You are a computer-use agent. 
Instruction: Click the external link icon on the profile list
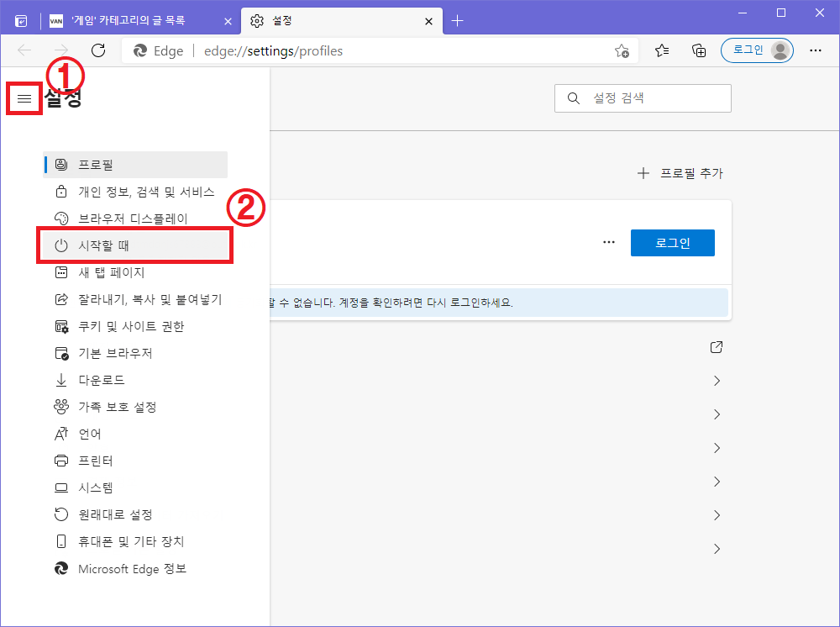point(717,347)
